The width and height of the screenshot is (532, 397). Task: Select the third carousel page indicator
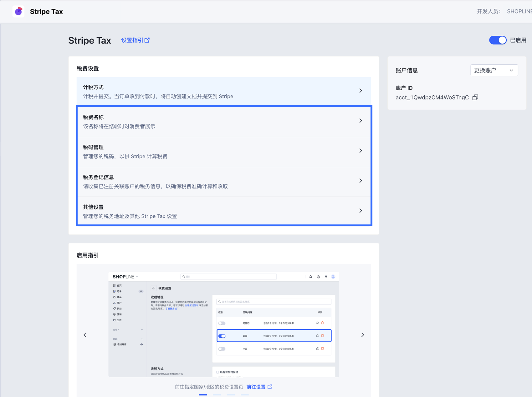coord(231,394)
